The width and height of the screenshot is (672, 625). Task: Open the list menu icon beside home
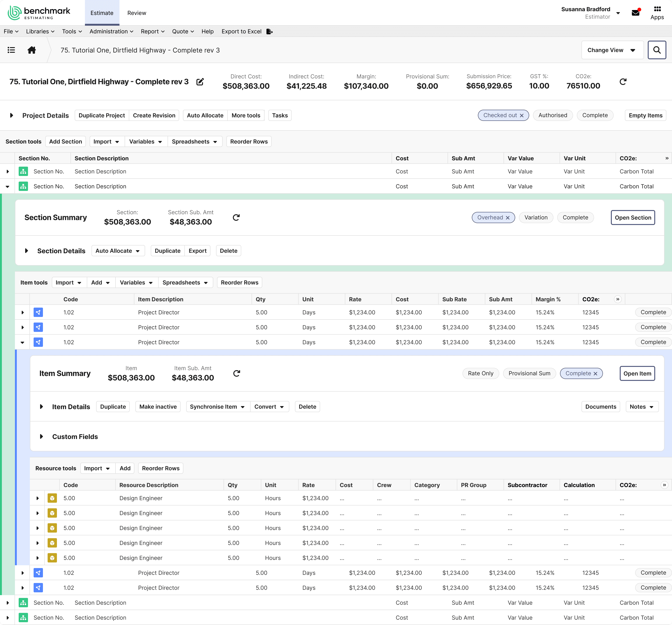[x=11, y=50]
